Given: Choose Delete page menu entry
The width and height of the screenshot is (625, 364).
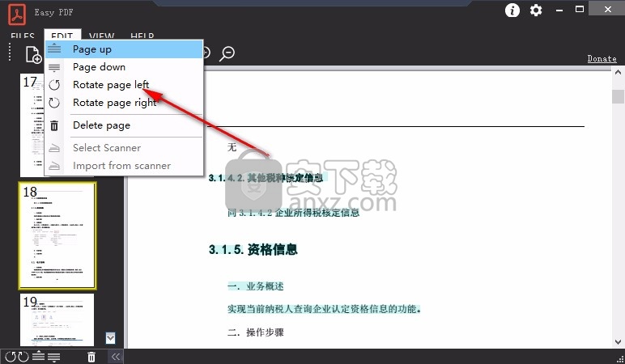Looking at the screenshot, I should click(x=125, y=125).
